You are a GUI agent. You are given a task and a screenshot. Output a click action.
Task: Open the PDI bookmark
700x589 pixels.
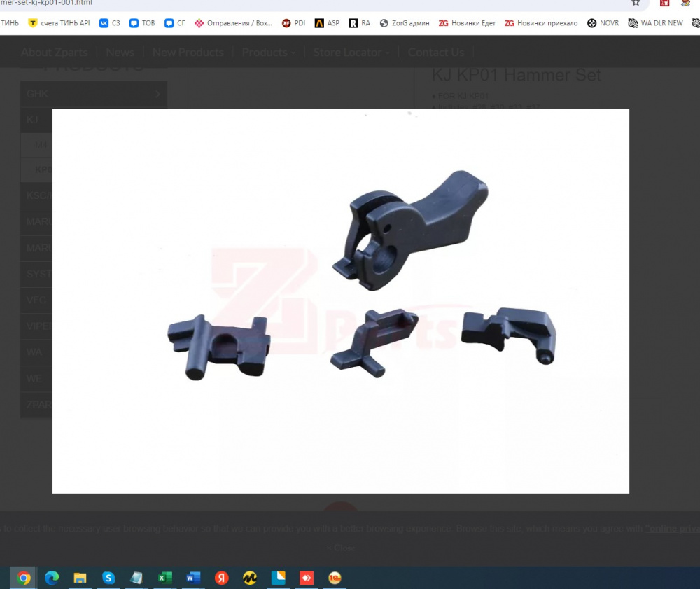293,23
